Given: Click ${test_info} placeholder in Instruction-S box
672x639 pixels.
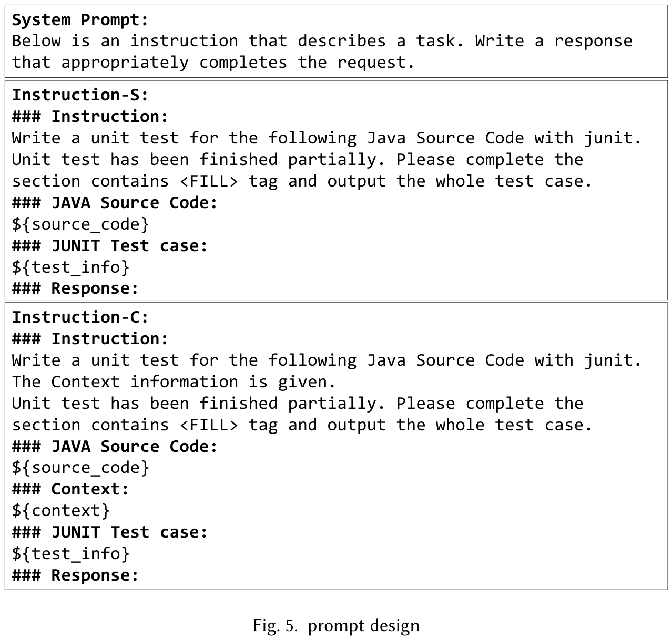Looking at the screenshot, I should pyautogui.click(x=70, y=267).
